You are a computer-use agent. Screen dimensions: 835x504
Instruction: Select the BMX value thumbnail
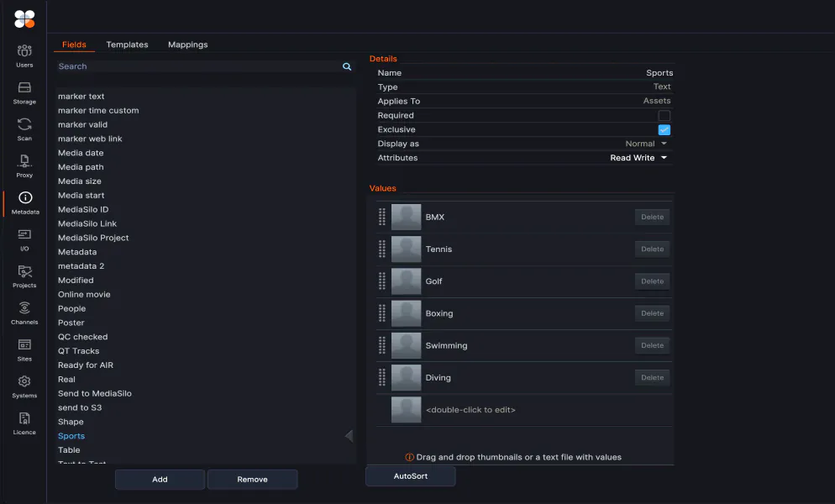(406, 218)
